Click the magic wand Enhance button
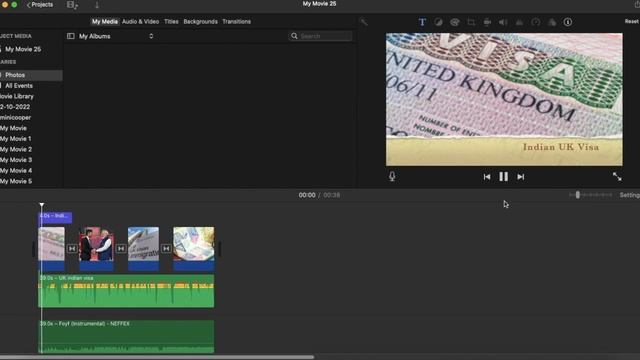This screenshot has width=640, height=360. pos(363,22)
